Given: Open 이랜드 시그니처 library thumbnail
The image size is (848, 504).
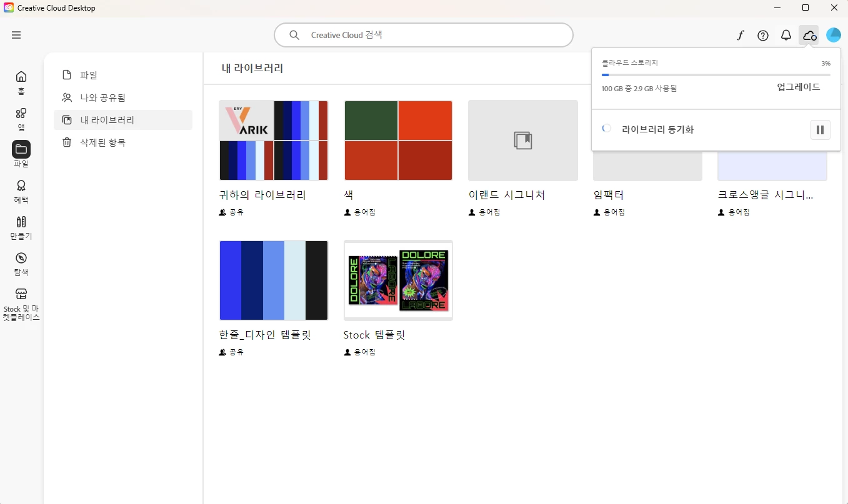Looking at the screenshot, I should coord(523,141).
